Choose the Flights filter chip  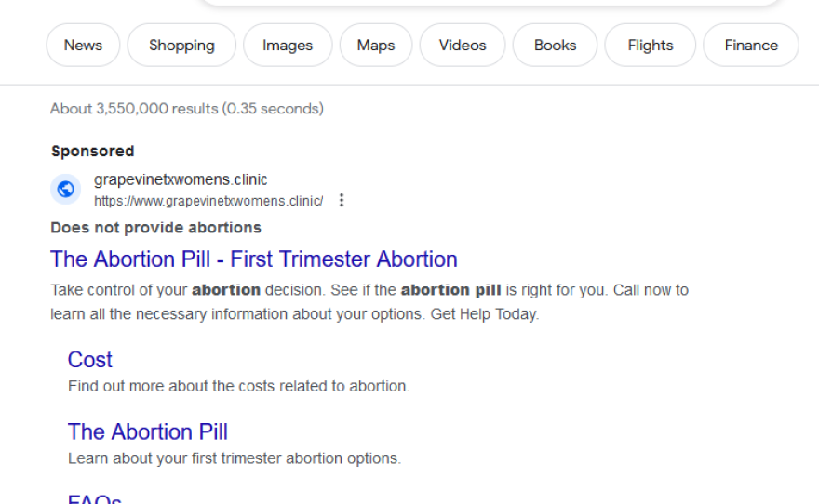(x=650, y=45)
